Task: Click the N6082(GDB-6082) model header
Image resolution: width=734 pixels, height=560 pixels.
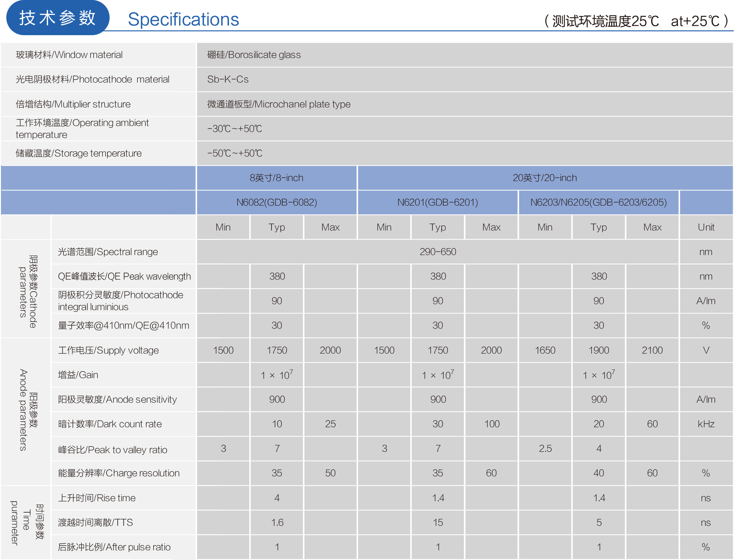Action: pos(276,202)
